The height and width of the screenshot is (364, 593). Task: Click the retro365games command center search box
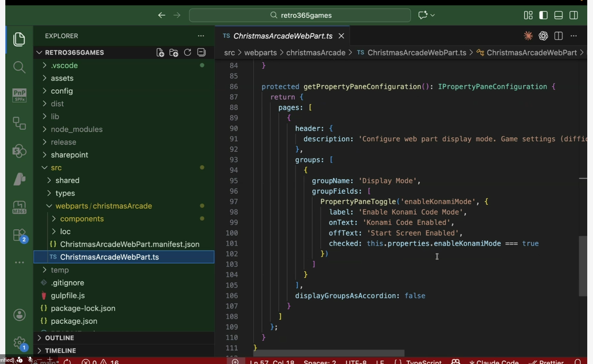[300, 15]
